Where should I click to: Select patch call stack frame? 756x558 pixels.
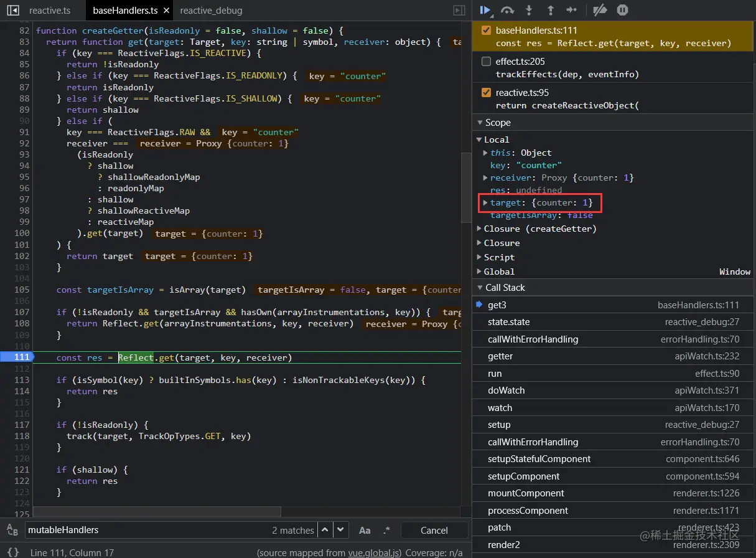[x=614, y=527]
